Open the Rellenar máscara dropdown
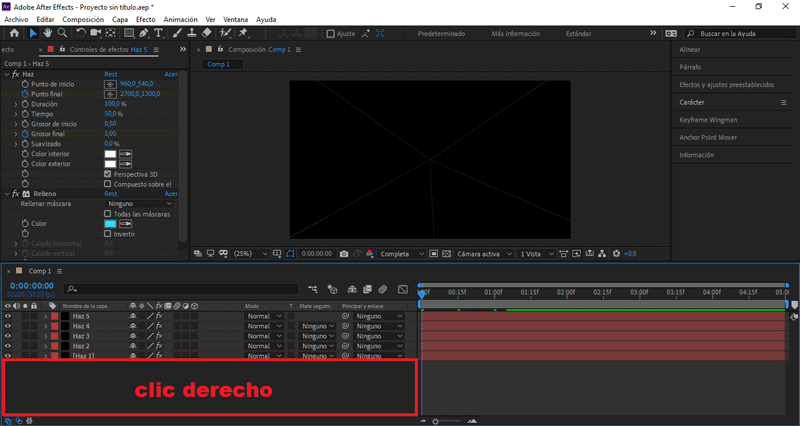Viewport: 800px width, 426px height. coord(140,203)
